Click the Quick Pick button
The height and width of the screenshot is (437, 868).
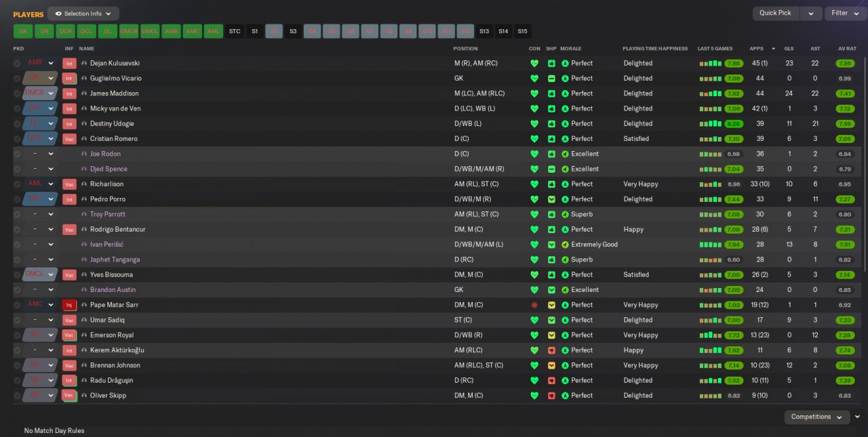pos(775,13)
